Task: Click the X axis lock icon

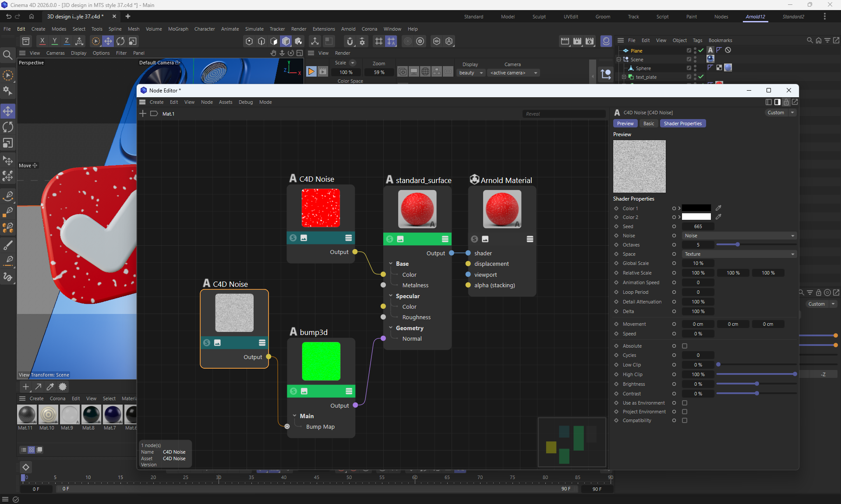Action: click(x=42, y=41)
